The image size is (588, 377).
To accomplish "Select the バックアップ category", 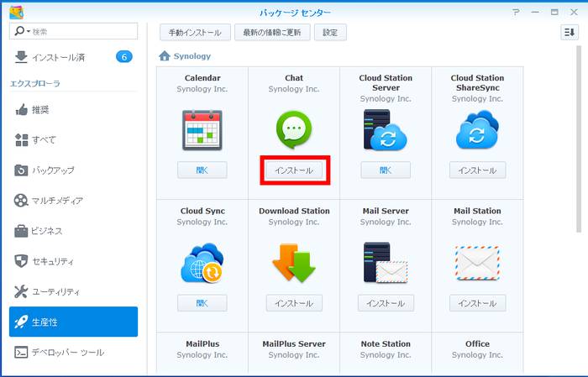I will tap(74, 170).
